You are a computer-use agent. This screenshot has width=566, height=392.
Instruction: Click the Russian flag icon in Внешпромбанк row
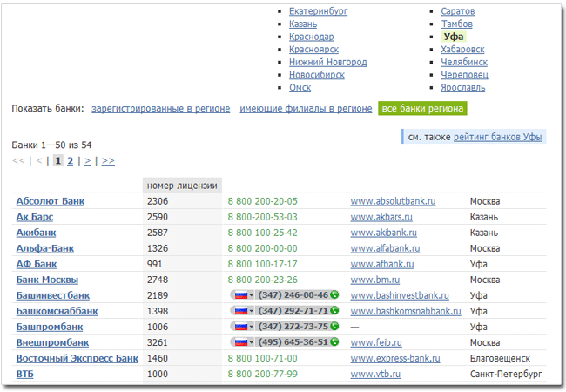(x=240, y=342)
